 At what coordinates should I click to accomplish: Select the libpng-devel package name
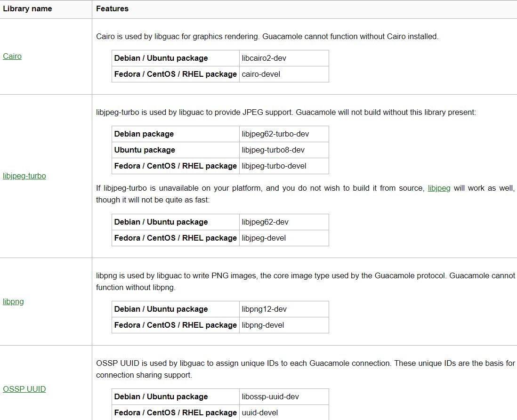pos(263,325)
